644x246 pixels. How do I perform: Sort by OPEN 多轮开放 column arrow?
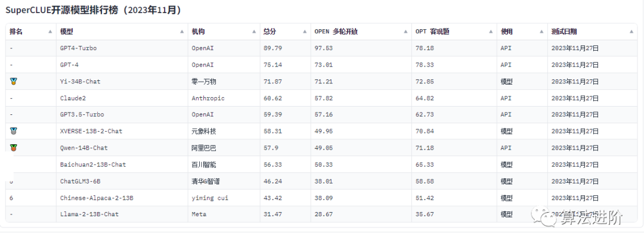click(x=406, y=32)
